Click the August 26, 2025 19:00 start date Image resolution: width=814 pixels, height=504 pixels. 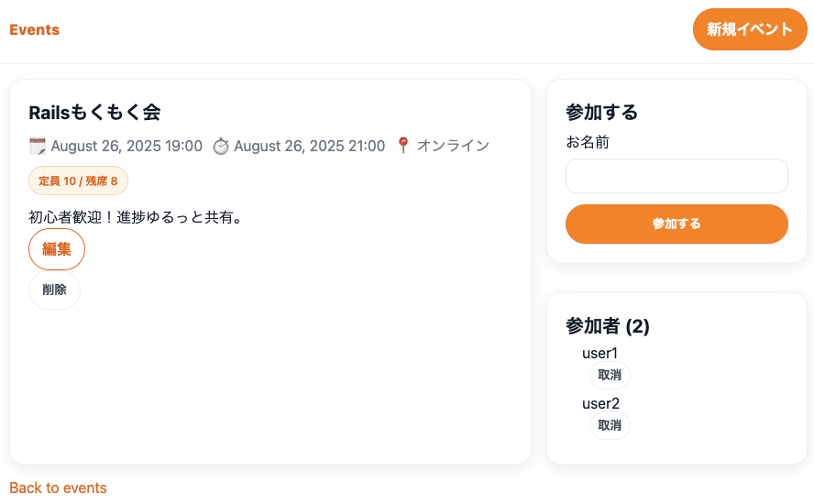pyautogui.click(x=126, y=147)
